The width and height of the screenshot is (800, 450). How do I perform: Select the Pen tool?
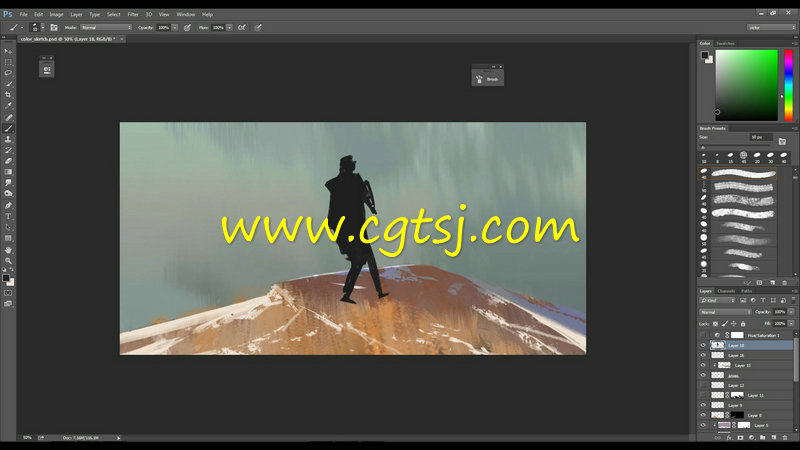(x=8, y=206)
